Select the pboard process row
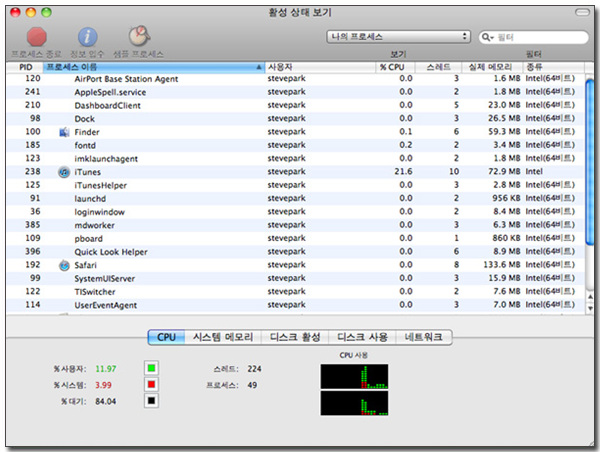 click(x=295, y=238)
